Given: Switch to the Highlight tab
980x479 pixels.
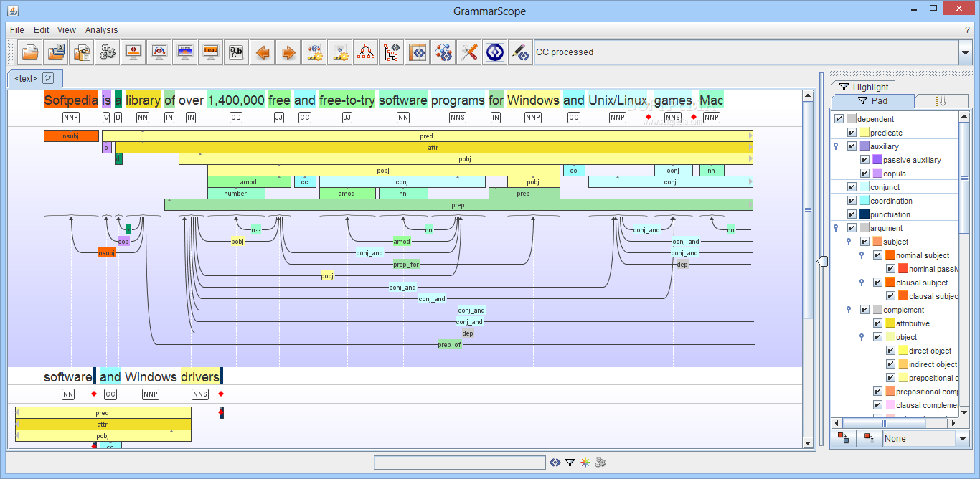Looking at the screenshot, I should (x=864, y=87).
